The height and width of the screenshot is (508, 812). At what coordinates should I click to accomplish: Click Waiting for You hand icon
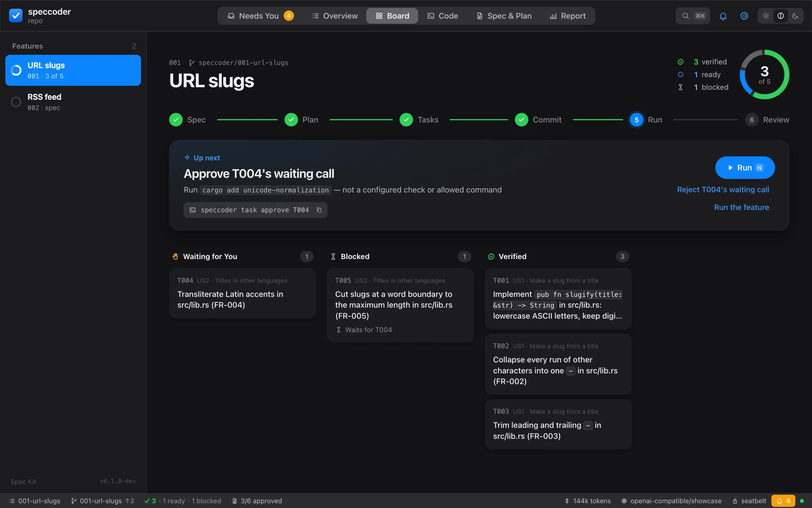click(x=175, y=256)
